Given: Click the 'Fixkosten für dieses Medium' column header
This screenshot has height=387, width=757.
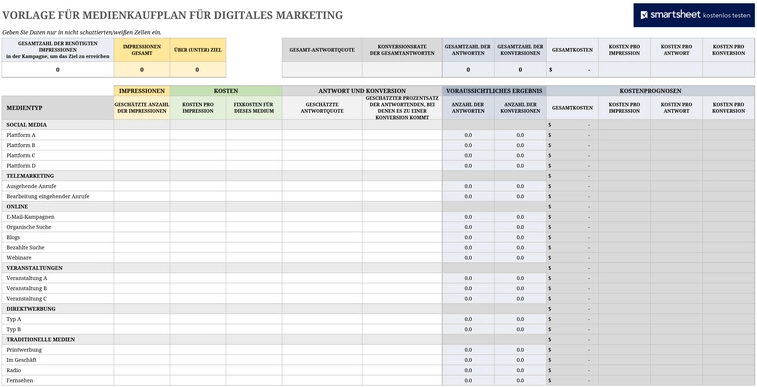Looking at the screenshot, I should click(x=254, y=108).
